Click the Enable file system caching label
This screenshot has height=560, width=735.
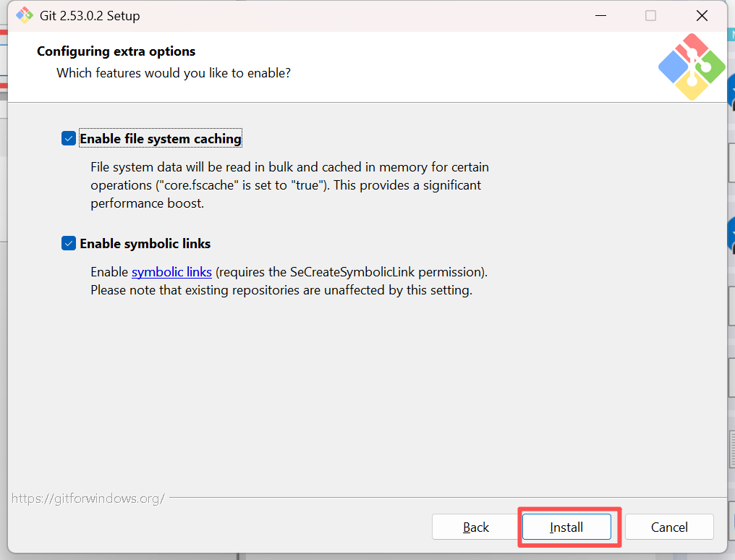161,139
